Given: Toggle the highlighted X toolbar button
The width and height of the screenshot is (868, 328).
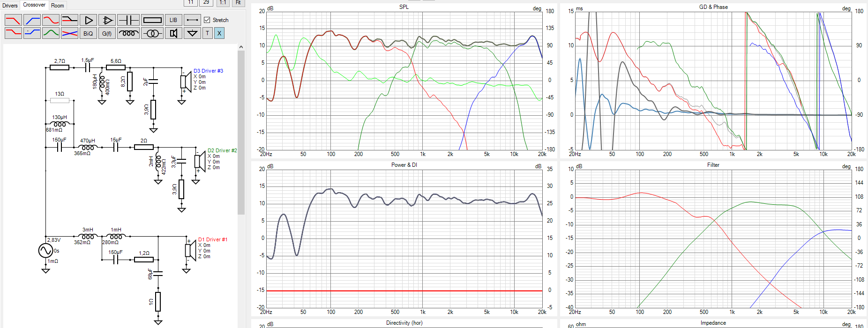Looking at the screenshot, I should pyautogui.click(x=219, y=33).
